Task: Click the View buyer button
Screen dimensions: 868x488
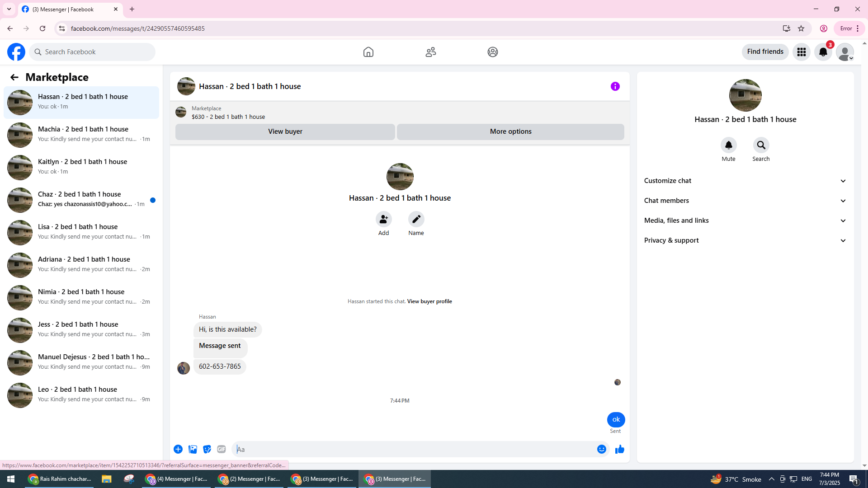Action: (x=285, y=131)
